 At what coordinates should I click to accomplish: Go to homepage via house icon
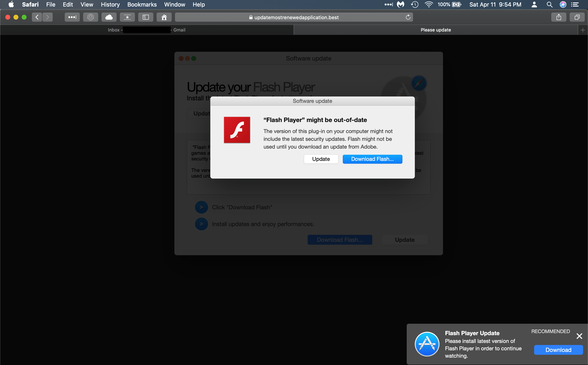pyautogui.click(x=164, y=17)
